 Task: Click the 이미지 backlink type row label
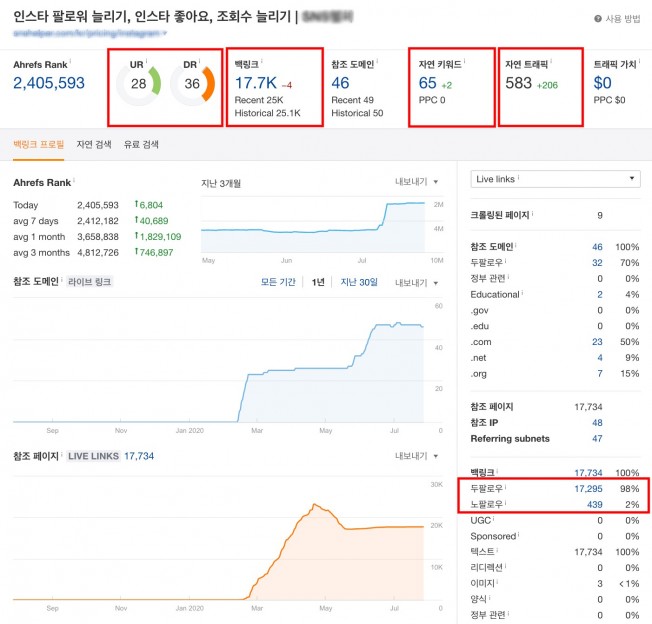click(482, 583)
